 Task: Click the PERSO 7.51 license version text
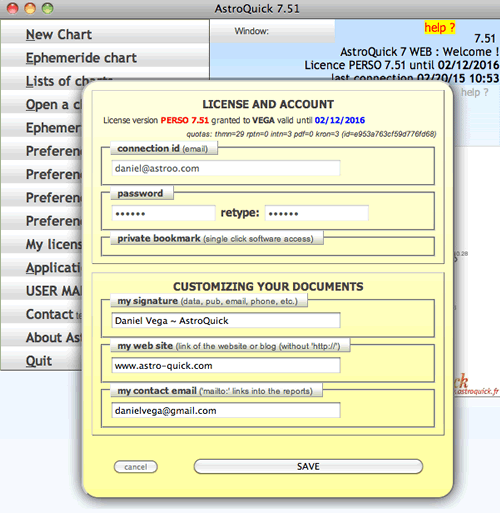(185, 120)
